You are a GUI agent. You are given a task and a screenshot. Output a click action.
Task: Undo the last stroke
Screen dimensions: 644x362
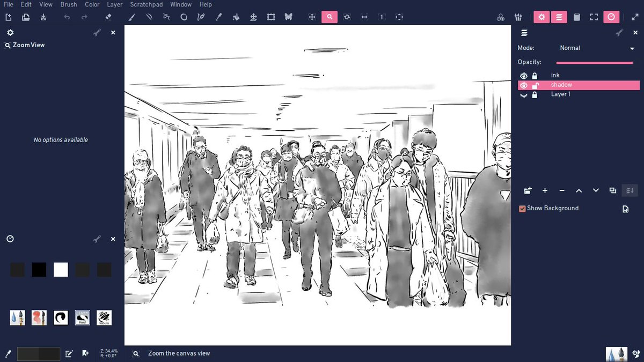point(67,17)
